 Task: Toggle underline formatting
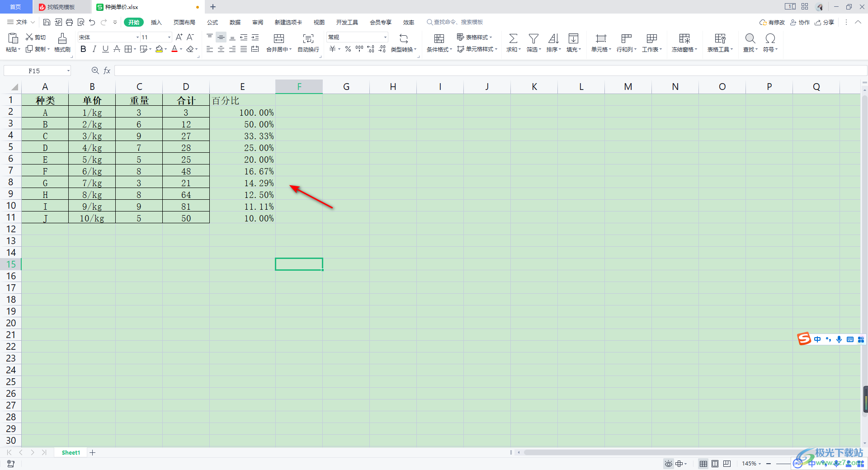pyautogui.click(x=105, y=49)
